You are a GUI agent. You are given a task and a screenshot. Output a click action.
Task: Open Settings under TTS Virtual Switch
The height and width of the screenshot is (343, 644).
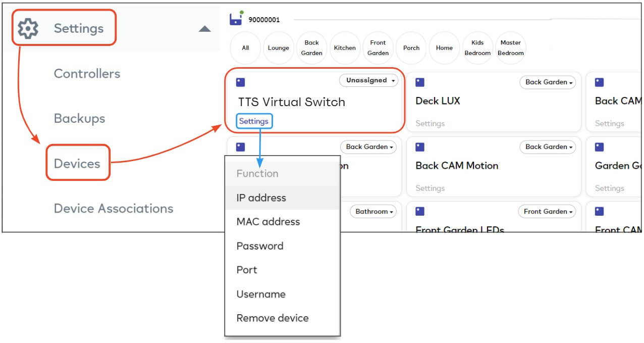point(254,121)
